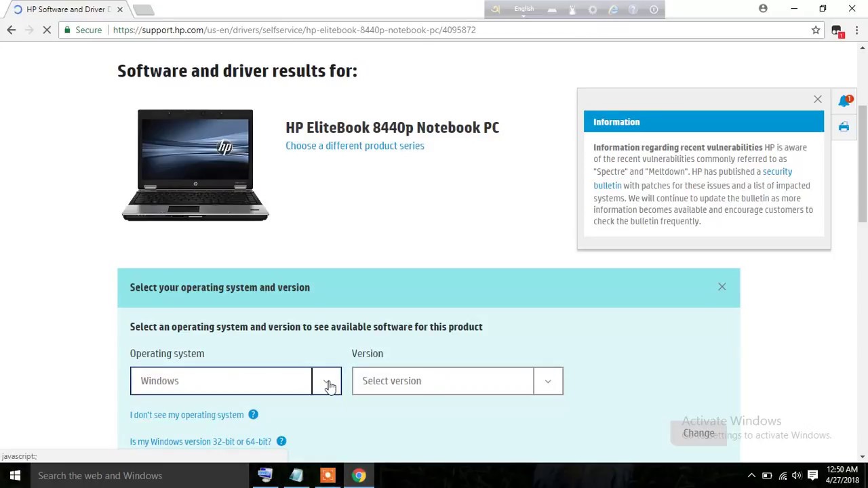Show help icon for 32-bit or 64-bit

point(281,441)
